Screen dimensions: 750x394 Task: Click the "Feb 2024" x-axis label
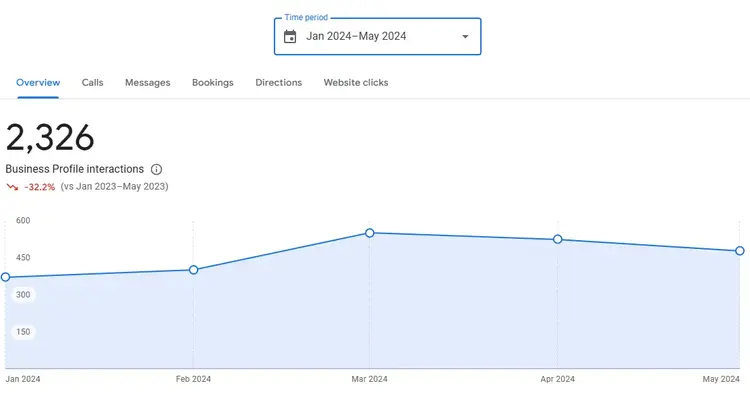(193, 379)
